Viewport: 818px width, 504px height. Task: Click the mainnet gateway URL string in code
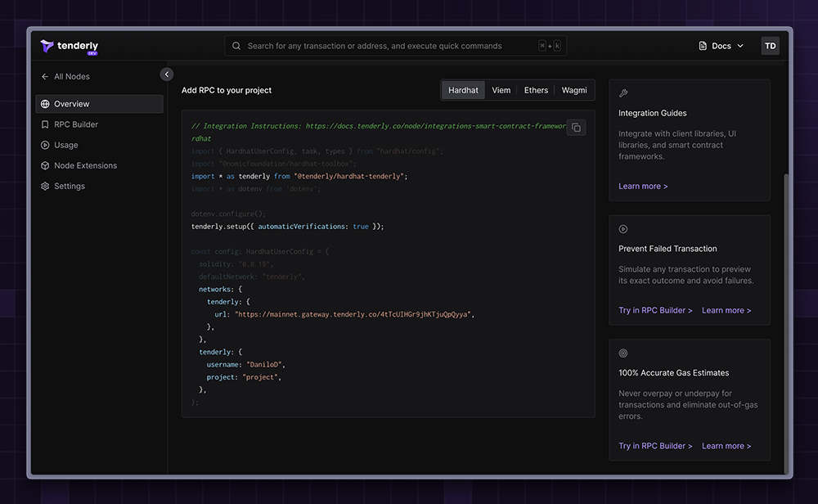pyautogui.click(x=353, y=315)
